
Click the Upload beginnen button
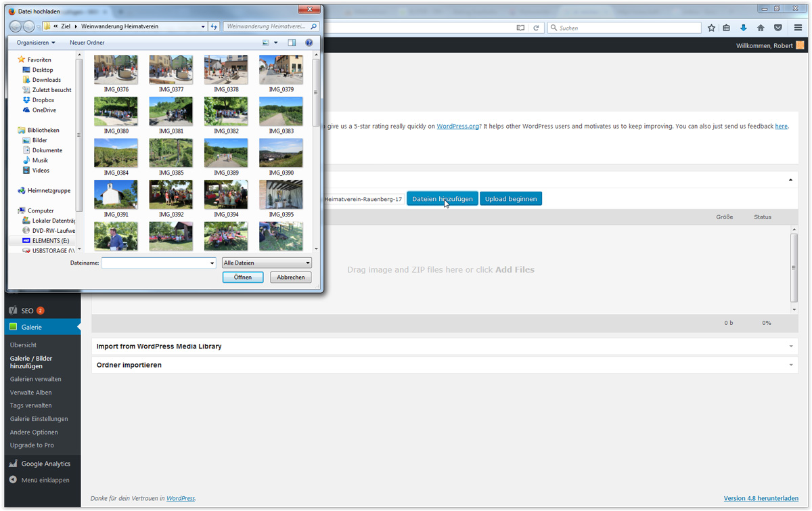[511, 199]
